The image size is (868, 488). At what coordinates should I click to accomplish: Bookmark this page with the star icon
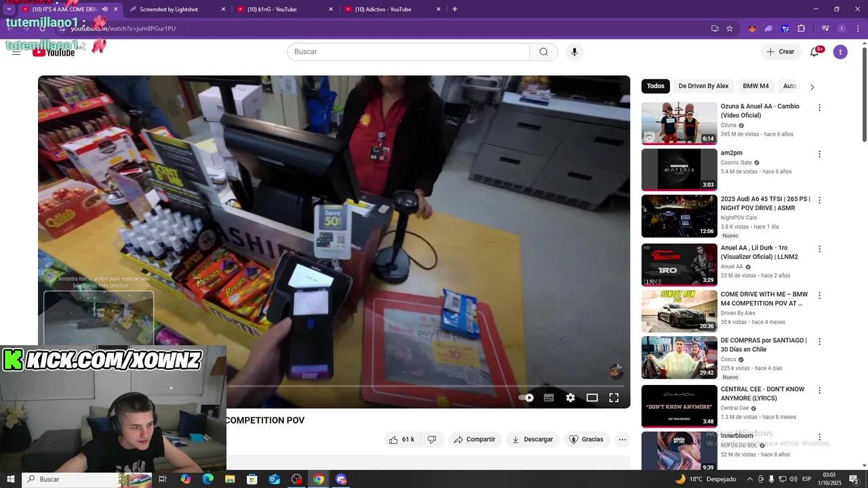pos(730,28)
